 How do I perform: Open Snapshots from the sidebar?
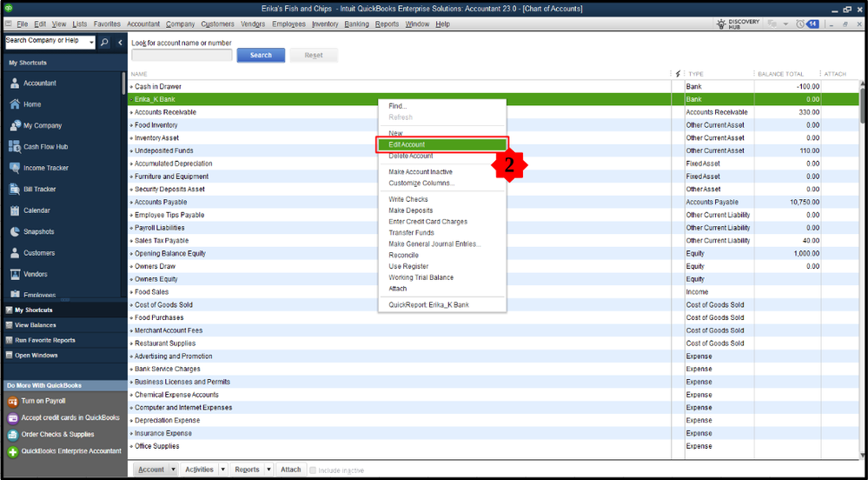tap(39, 231)
